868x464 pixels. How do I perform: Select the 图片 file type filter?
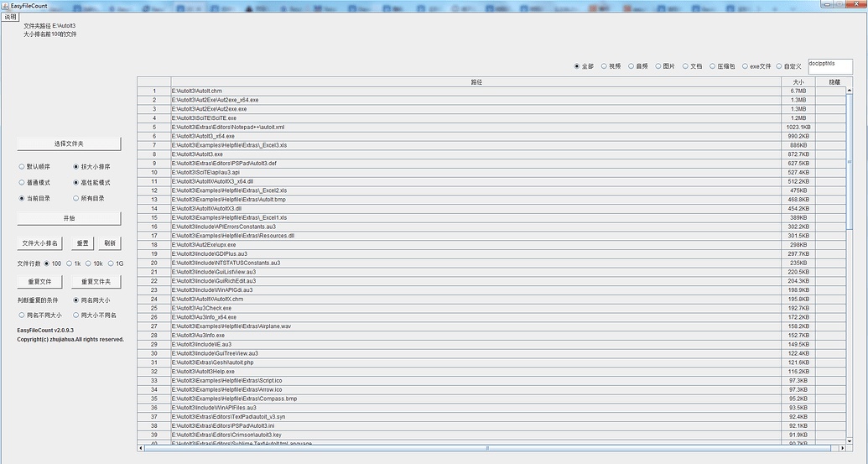(665, 66)
